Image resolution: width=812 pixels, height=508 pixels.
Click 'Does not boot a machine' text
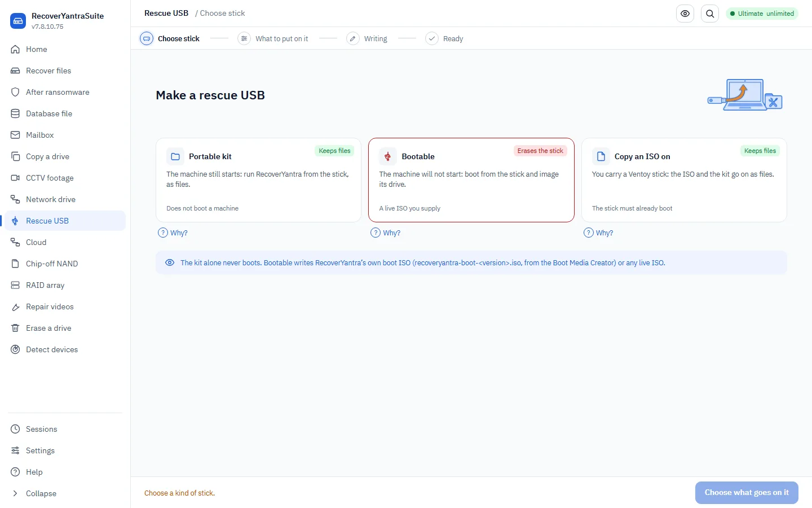(x=202, y=208)
